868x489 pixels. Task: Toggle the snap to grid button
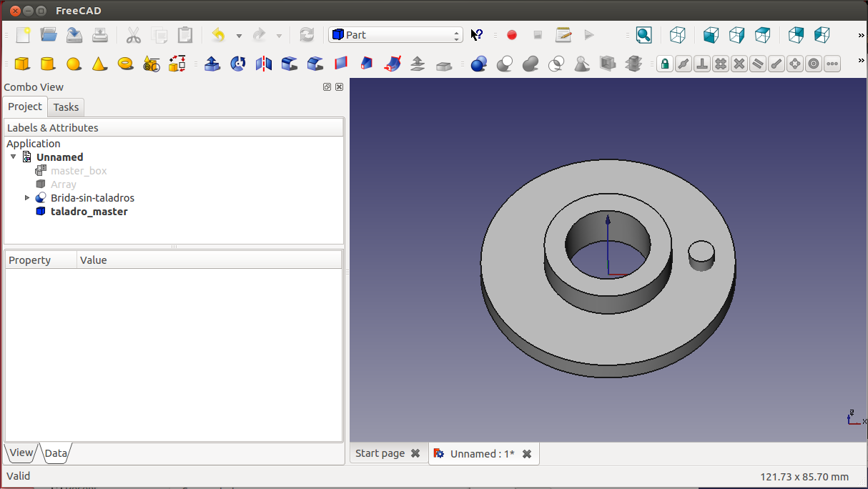tap(721, 64)
